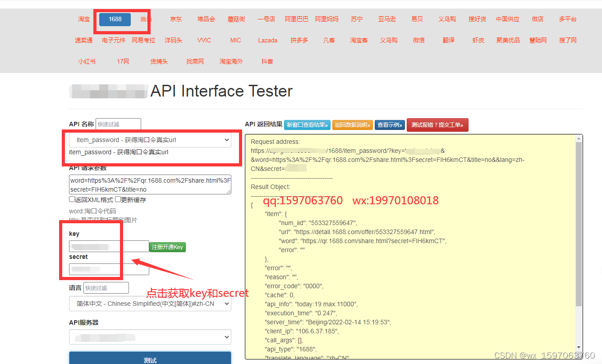
Task: Click the "api_info" today:19 max:11000 line
Action: coord(311,304)
